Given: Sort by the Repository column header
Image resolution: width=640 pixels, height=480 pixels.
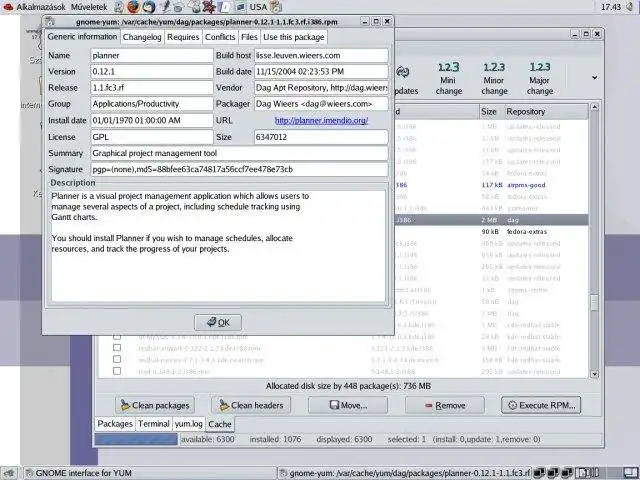Looking at the screenshot, I should (x=547, y=111).
